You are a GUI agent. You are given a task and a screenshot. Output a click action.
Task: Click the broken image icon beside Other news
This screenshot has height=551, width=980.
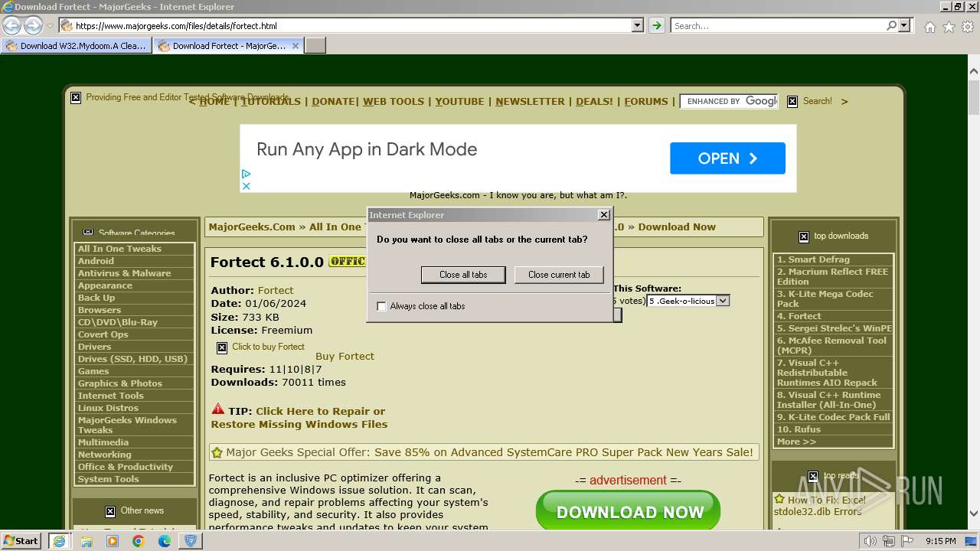(x=110, y=511)
